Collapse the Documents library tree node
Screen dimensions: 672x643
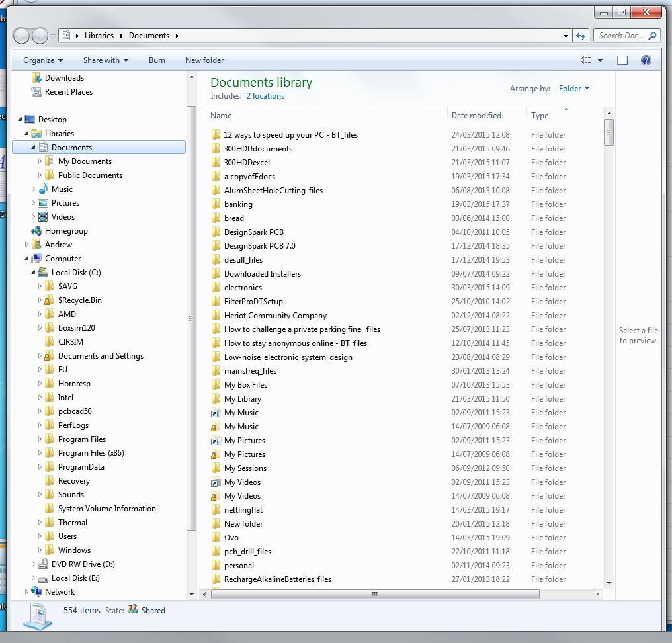pyautogui.click(x=33, y=148)
